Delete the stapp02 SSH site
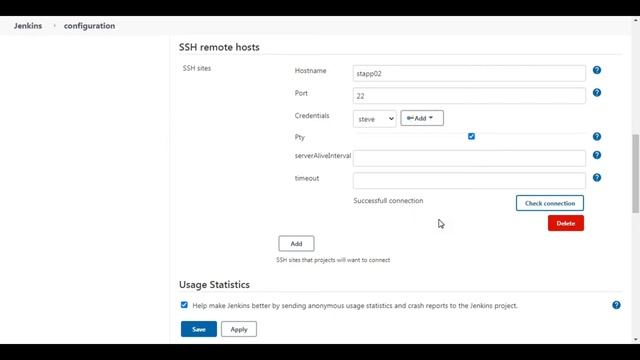Screen dimensions: 640x360 566,223
